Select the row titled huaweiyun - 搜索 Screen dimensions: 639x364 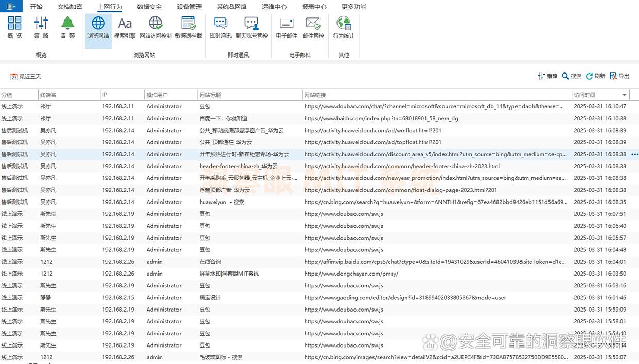tap(319, 202)
